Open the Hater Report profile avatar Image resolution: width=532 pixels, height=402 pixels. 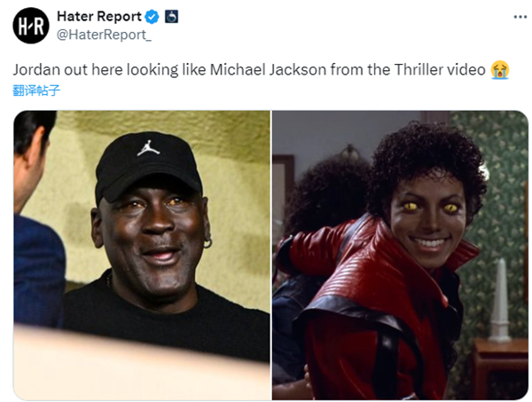(x=31, y=26)
